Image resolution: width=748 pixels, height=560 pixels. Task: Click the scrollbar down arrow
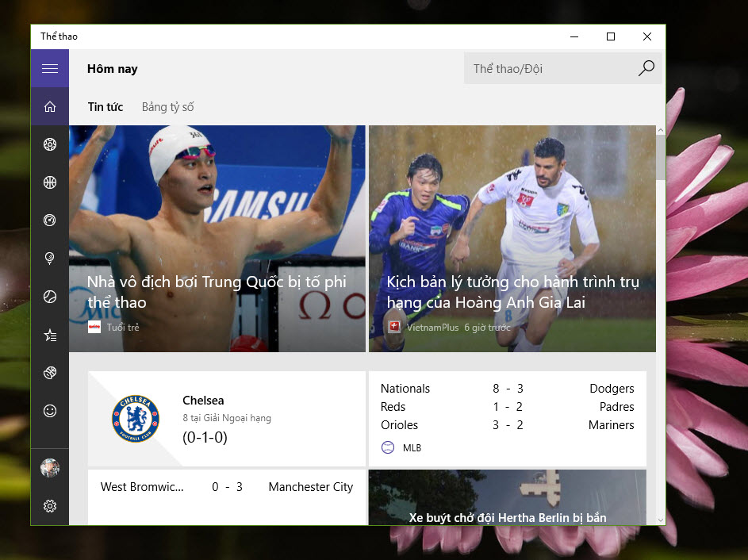(661, 520)
